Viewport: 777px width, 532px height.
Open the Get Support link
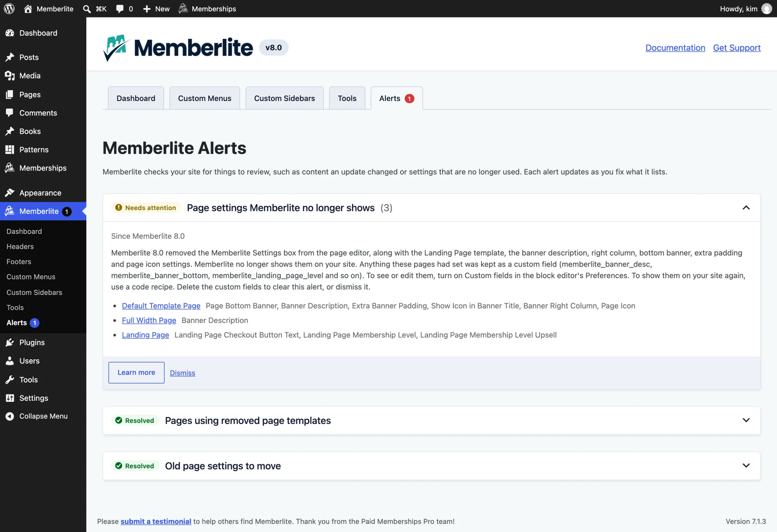pyautogui.click(x=737, y=48)
